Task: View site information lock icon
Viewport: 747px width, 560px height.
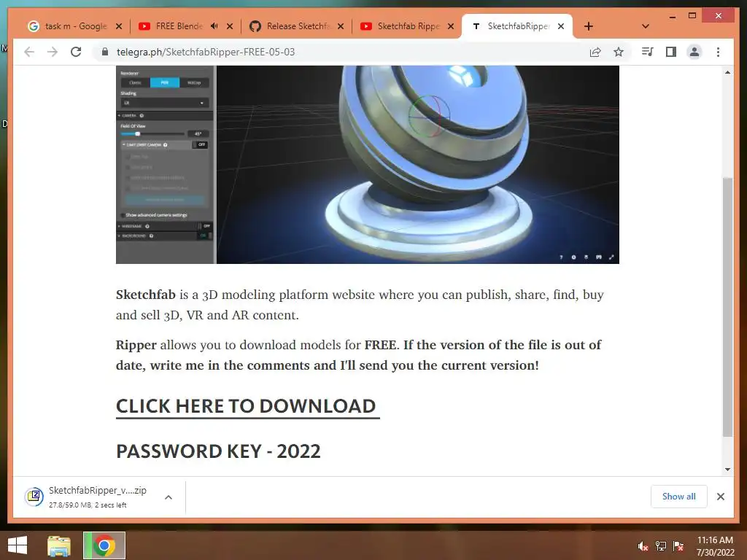Action: [x=105, y=52]
